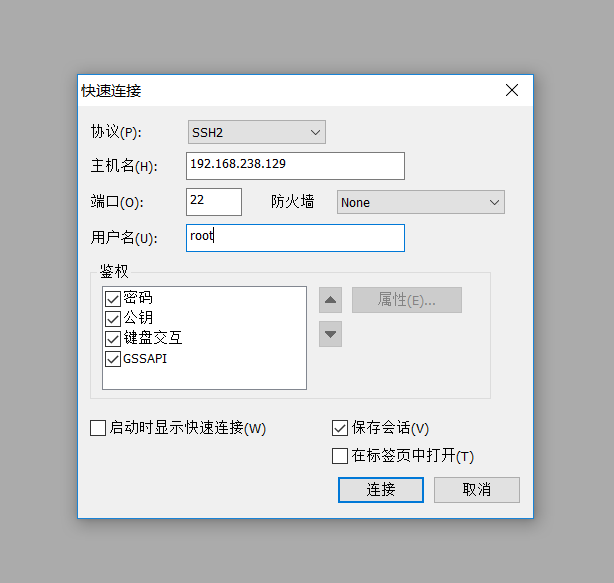Select the GSSAPI list entry text

(x=145, y=359)
